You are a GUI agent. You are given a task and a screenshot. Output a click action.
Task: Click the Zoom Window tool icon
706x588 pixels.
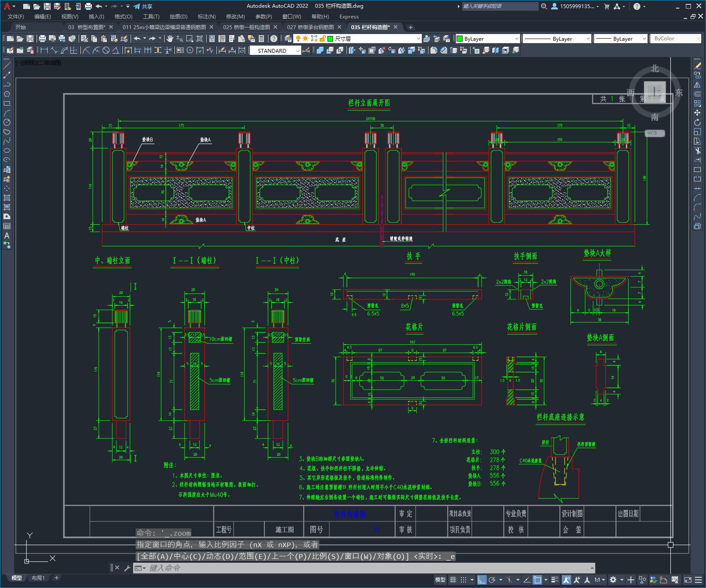190,39
